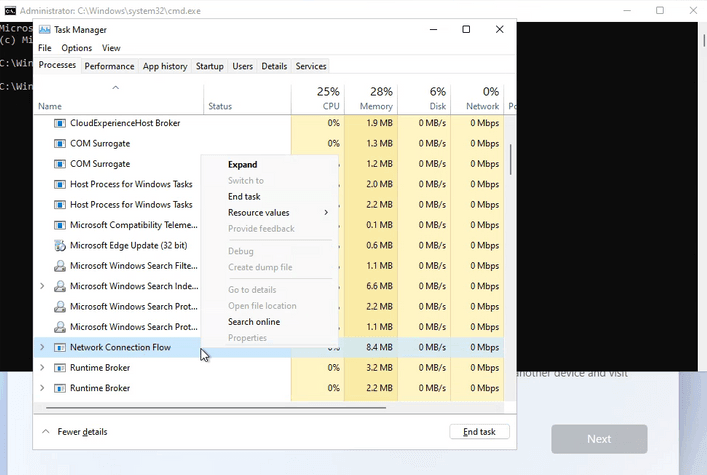Click the horizontal scrollbar in process list
Image resolution: width=707 pixels, height=475 pixels.
216,407
